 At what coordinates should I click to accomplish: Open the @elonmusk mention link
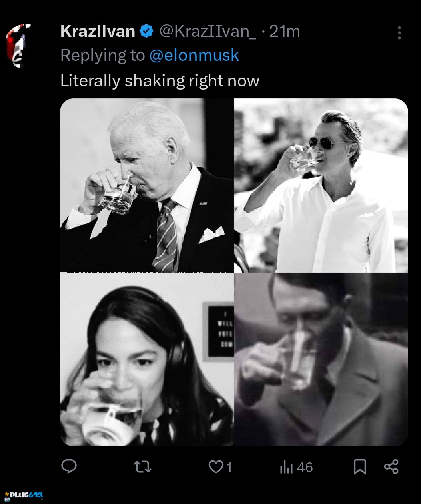point(194,55)
